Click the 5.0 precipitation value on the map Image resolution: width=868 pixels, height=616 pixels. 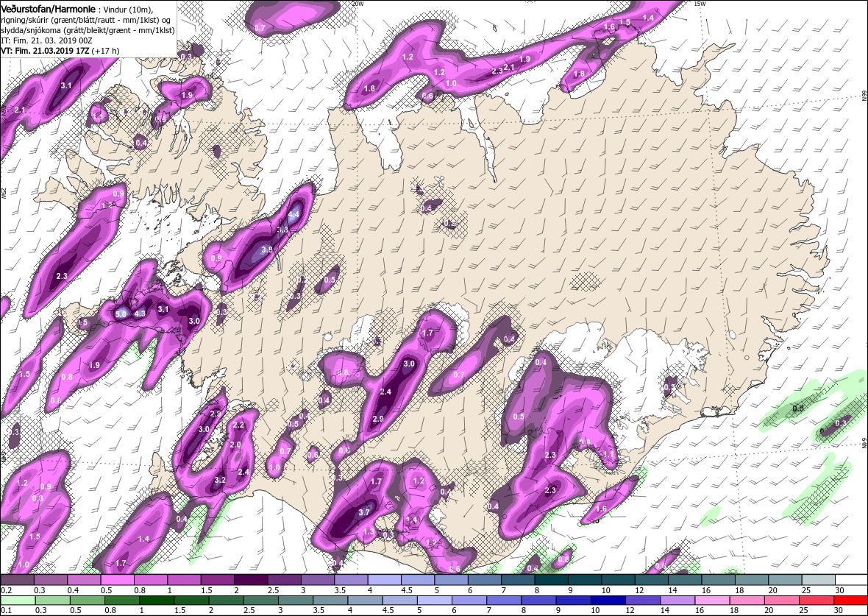pyautogui.click(x=121, y=314)
